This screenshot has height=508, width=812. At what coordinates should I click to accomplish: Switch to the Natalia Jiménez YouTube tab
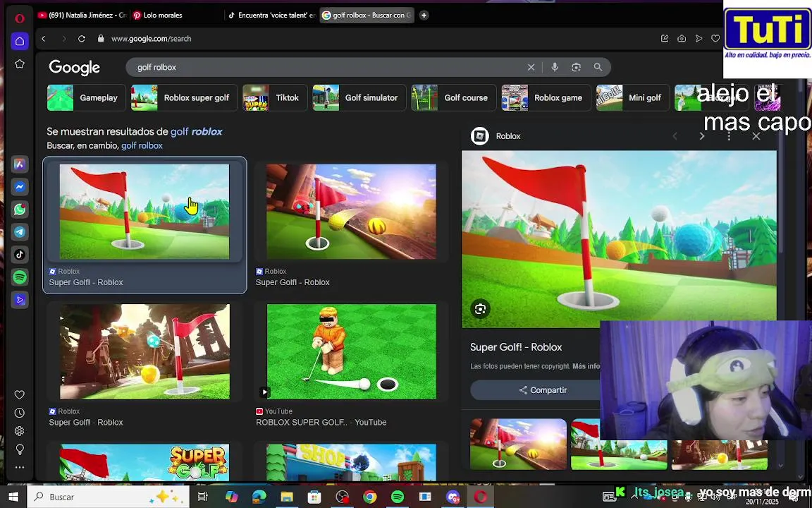click(82, 15)
